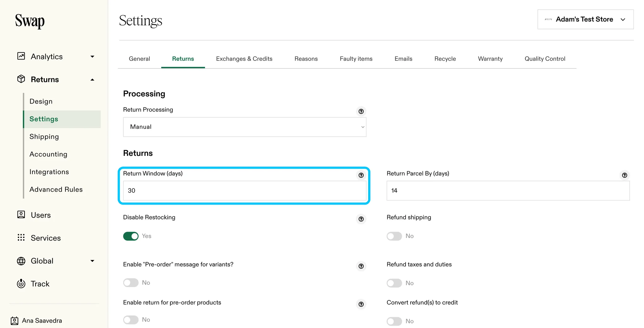
Task: Click the store logo beside Adam's Test Store
Action: [x=548, y=20]
